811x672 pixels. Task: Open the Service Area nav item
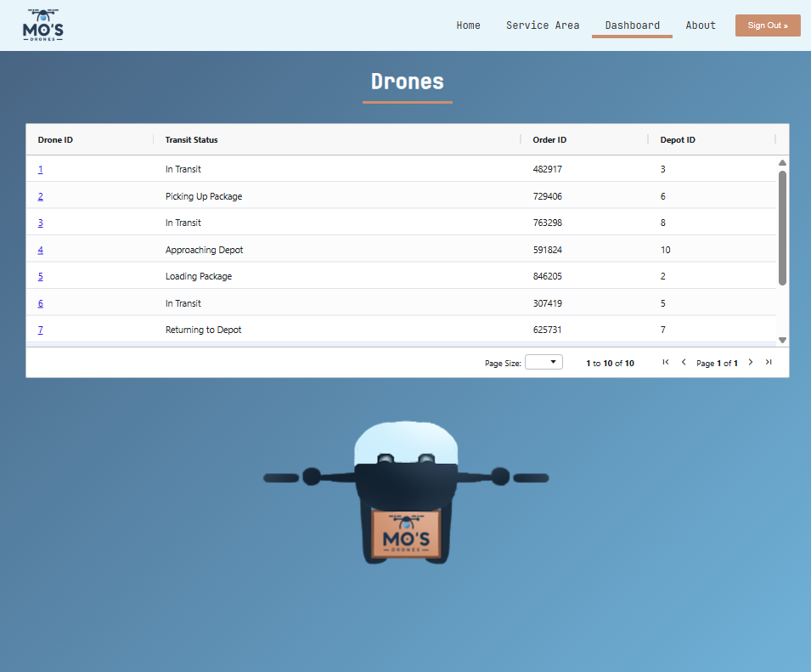(x=543, y=25)
